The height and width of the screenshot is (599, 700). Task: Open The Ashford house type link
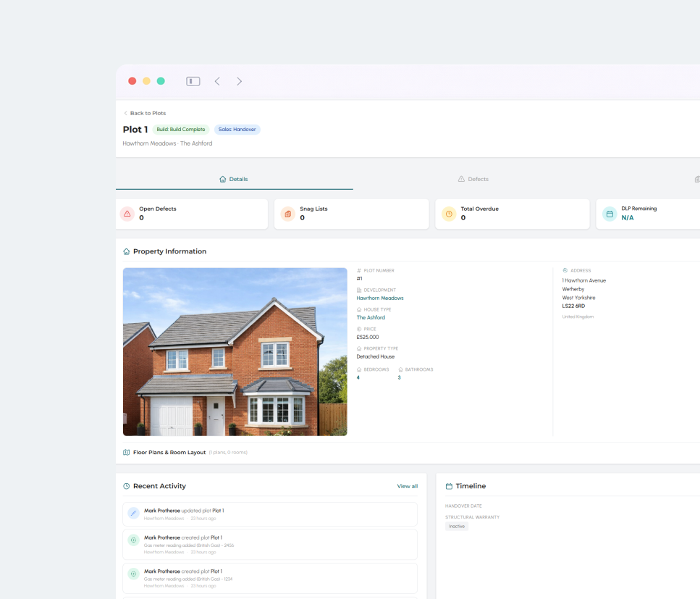click(x=371, y=318)
